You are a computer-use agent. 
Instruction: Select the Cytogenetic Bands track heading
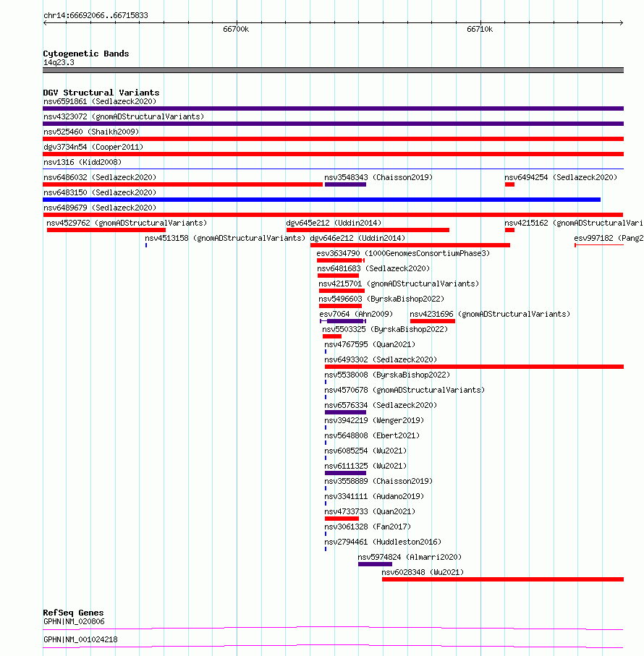86,54
